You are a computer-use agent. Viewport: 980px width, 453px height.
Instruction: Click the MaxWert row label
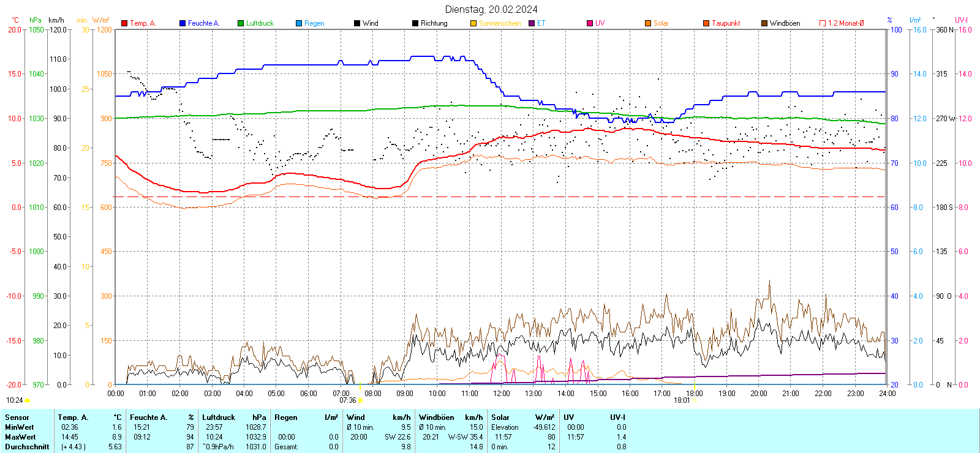[20, 437]
